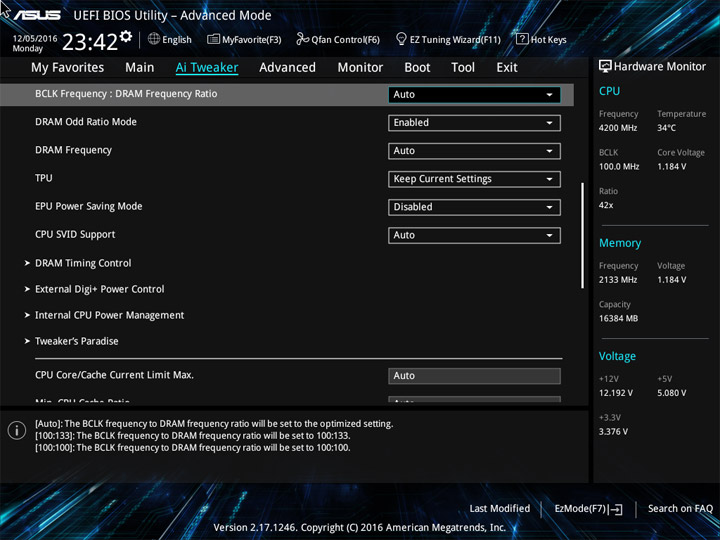Open the CPU SVID Support dropdown
The image size is (720, 540).
(474, 236)
